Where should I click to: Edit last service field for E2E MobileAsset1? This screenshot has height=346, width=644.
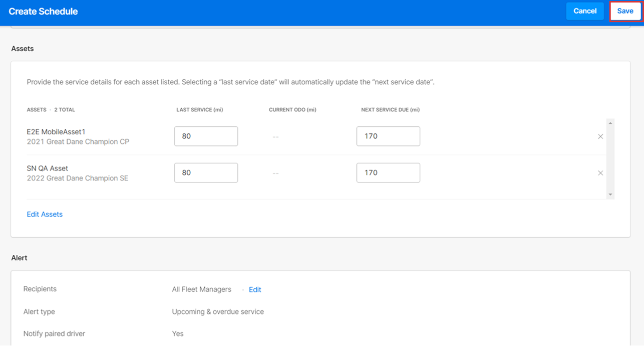[x=206, y=136]
